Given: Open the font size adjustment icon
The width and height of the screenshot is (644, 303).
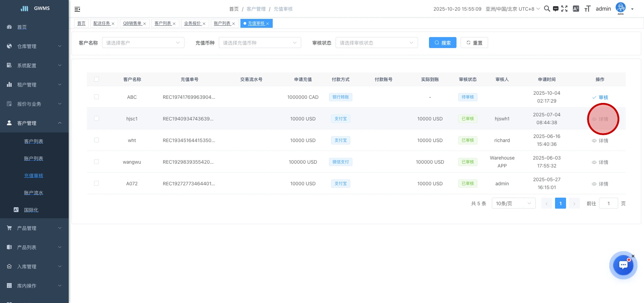Looking at the screenshot, I should [x=587, y=9].
